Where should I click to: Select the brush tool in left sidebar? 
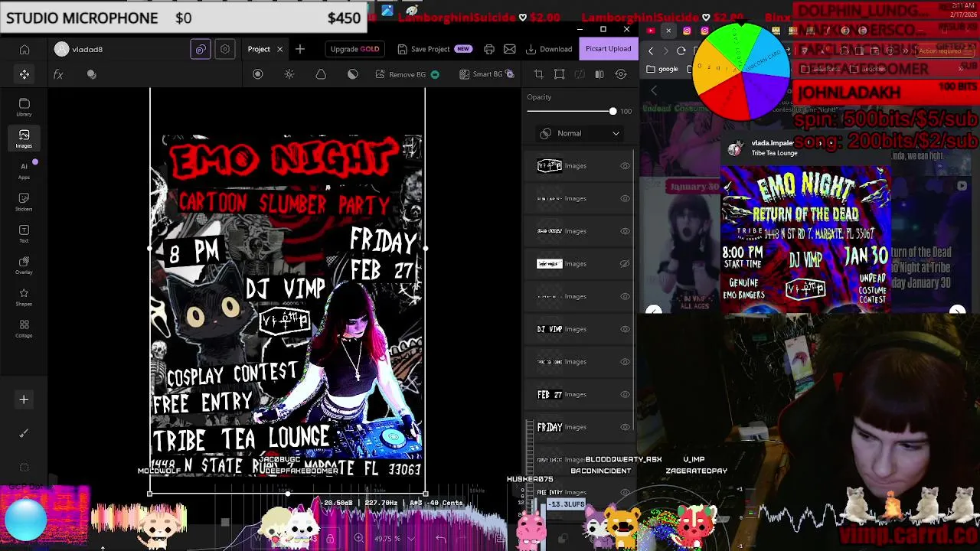pos(24,433)
